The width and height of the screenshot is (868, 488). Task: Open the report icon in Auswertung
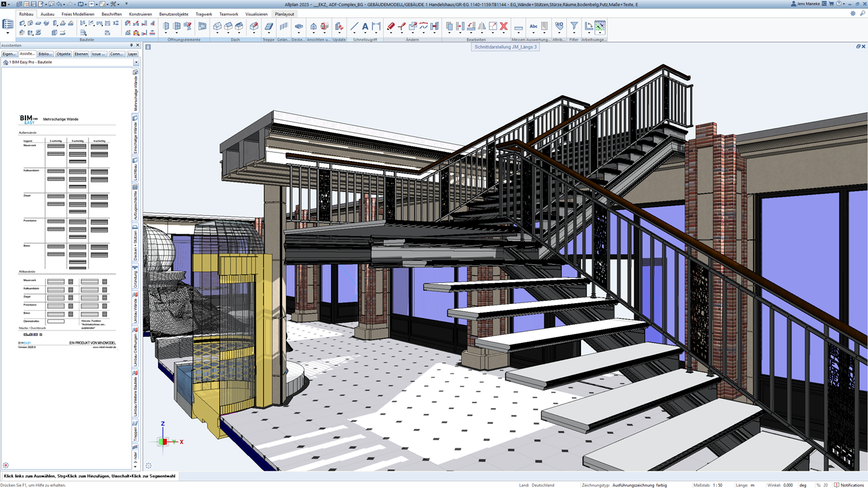pyautogui.click(x=544, y=26)
